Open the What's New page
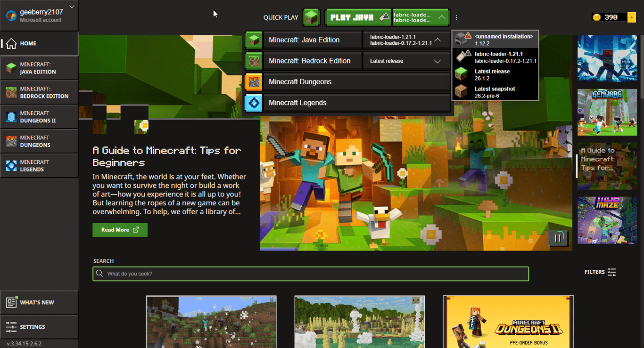Screen dimensions: 644x348 [x=39, y=302]
